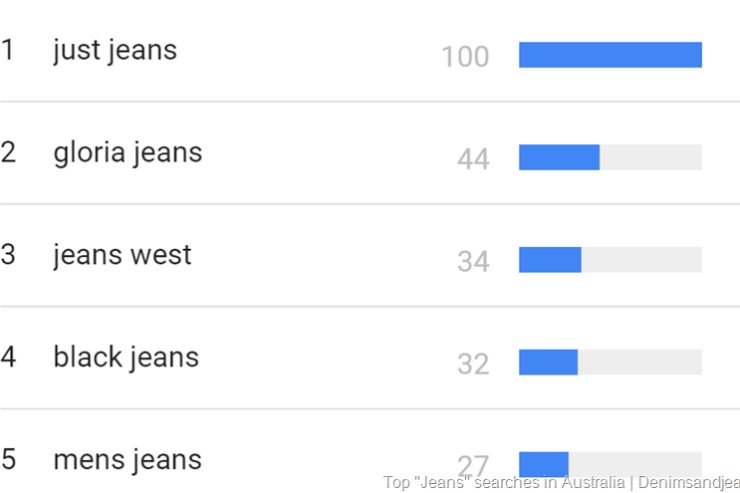Click the score value 32
This screenshot has height=493, width=740.
[x=473, y=364]
